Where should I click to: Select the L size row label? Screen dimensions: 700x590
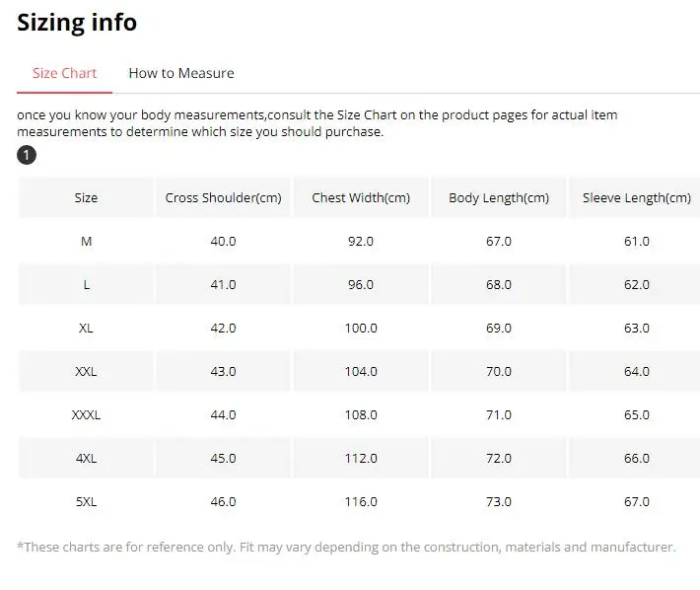point(86,284)
